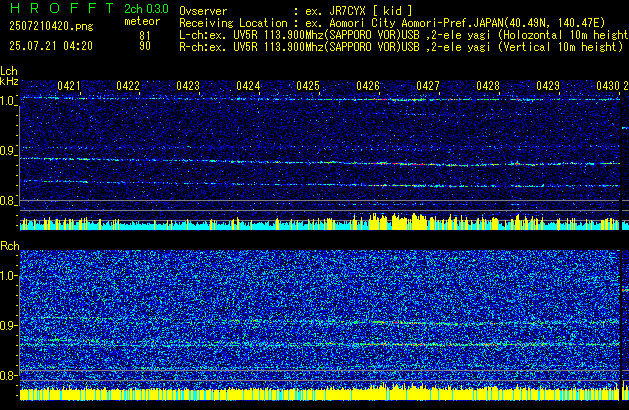Click the 0430 time marker
Screen dimensions: 629x410
click(x=608, y=86)
